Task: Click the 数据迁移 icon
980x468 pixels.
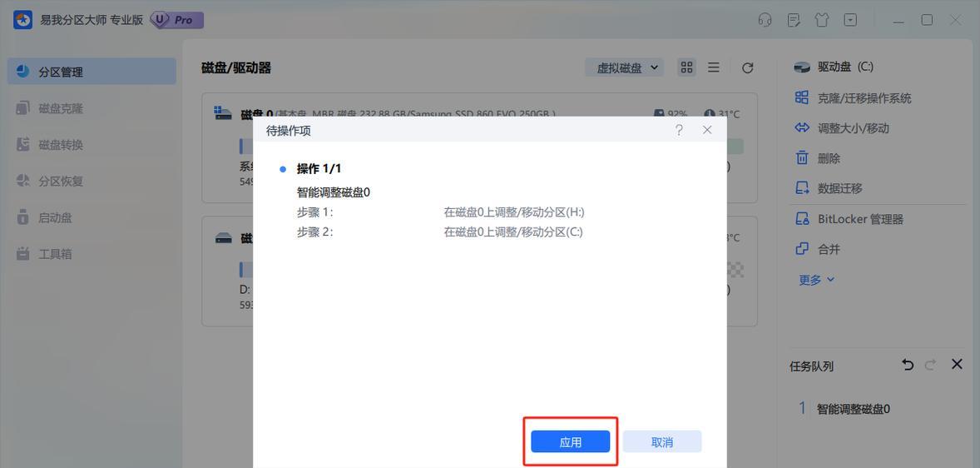Action: 802,187
